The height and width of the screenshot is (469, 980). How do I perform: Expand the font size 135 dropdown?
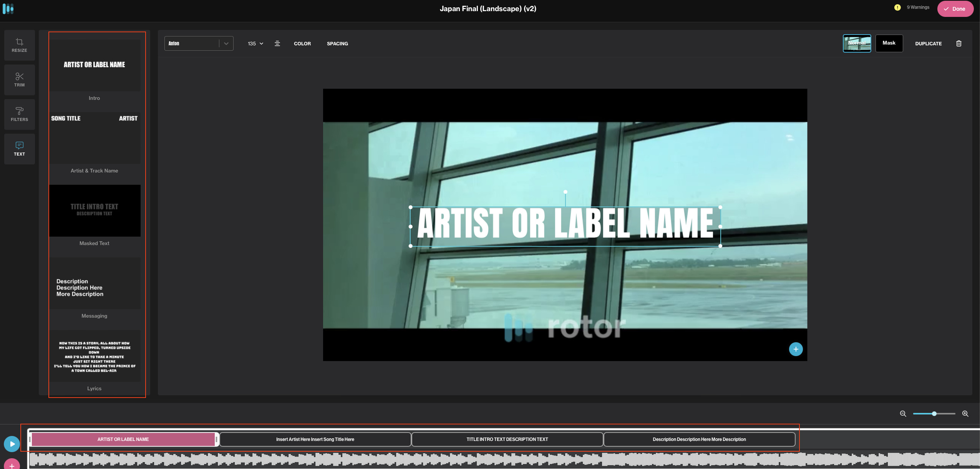click(255, 43)
